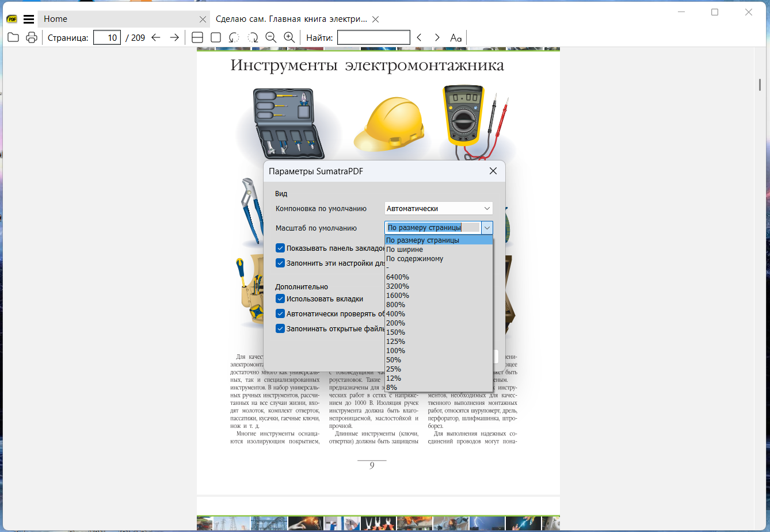Click the Print icon in toolbar
The image size is (770, 532).
pyautogui.click(x=32, y=38)
